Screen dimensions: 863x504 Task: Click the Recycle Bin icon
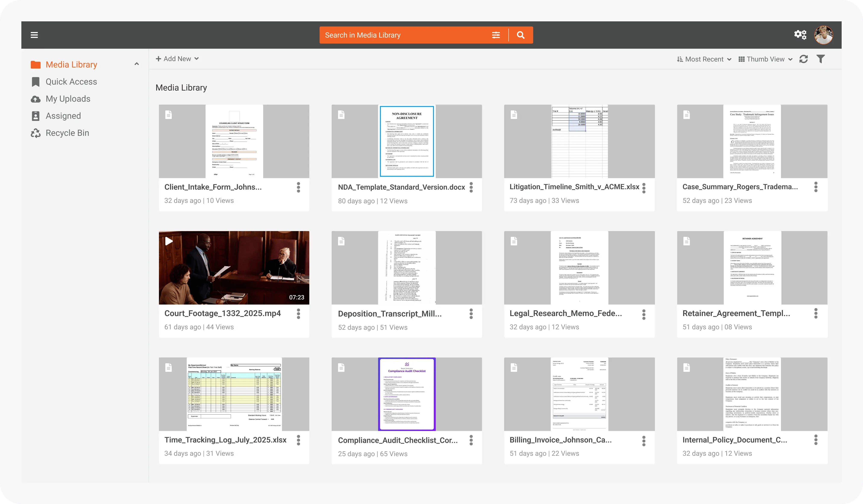(36, 133)
